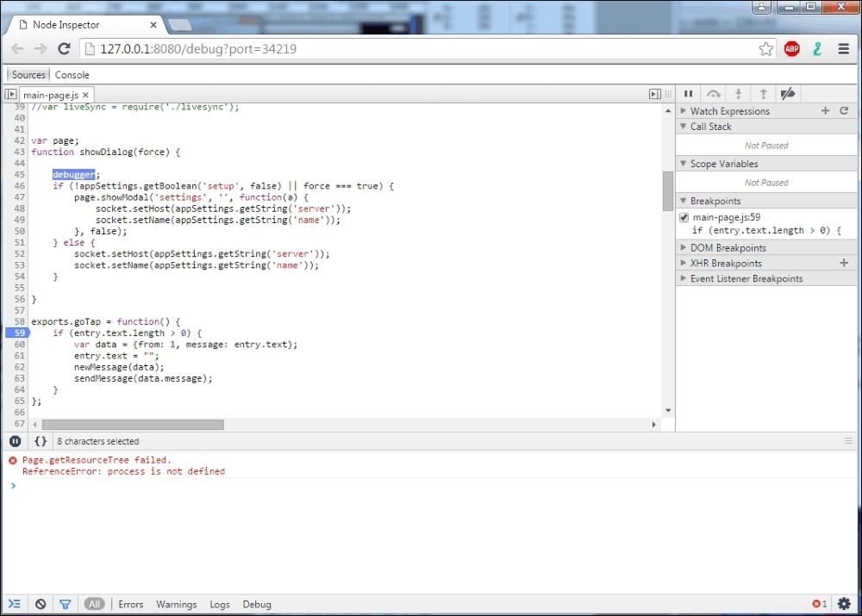Toggle breakpoint on line 59 gutter

(17, 333)
